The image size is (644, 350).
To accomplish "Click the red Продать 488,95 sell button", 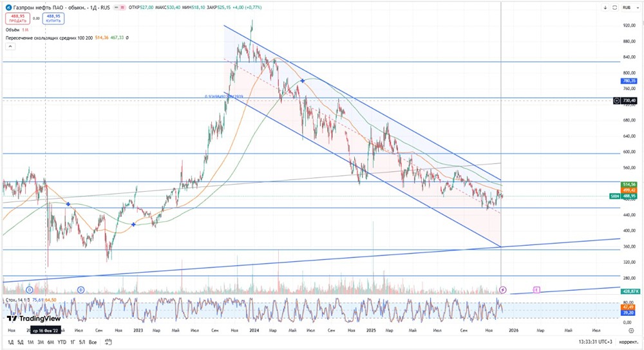I will pos(17,19).
